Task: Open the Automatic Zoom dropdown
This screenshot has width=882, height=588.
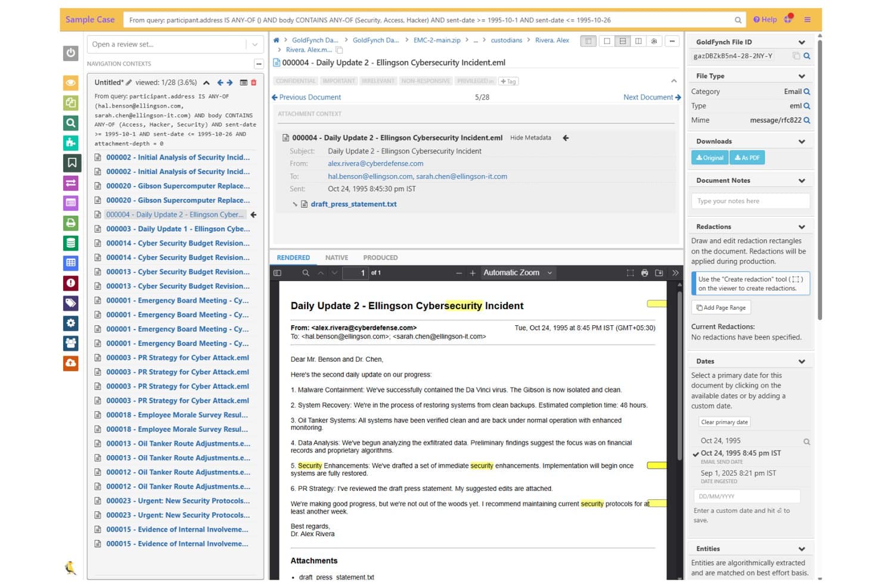Action: [x=518, y=273]
